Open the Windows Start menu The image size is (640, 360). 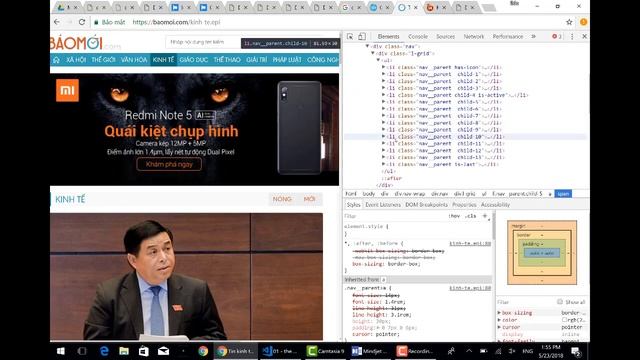tap(61, 351)
